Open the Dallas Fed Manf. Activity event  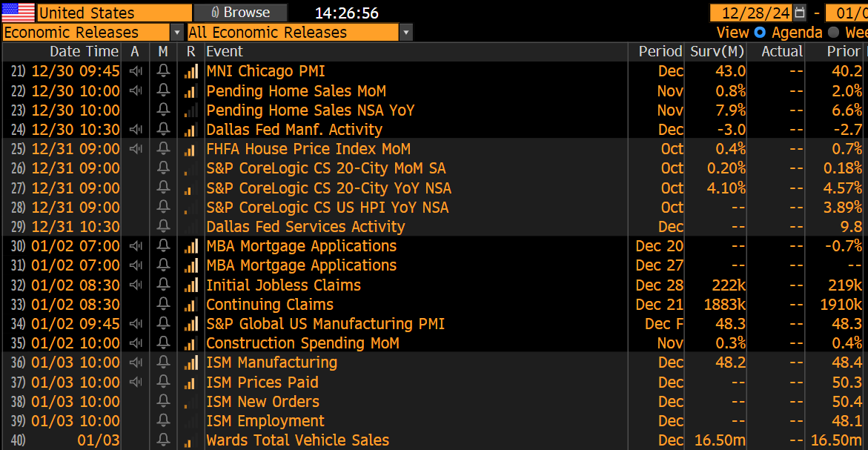294,130
